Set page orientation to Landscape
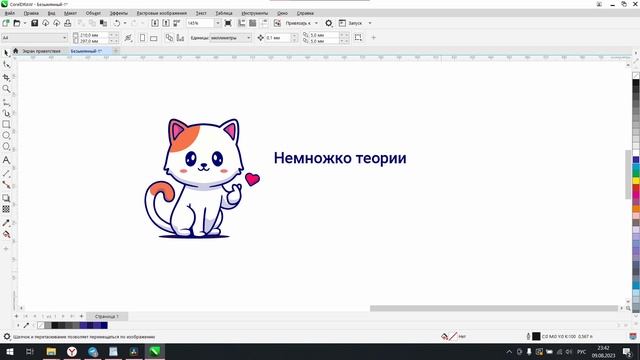This screenshot has height=360, width=640. coord(153,38)
